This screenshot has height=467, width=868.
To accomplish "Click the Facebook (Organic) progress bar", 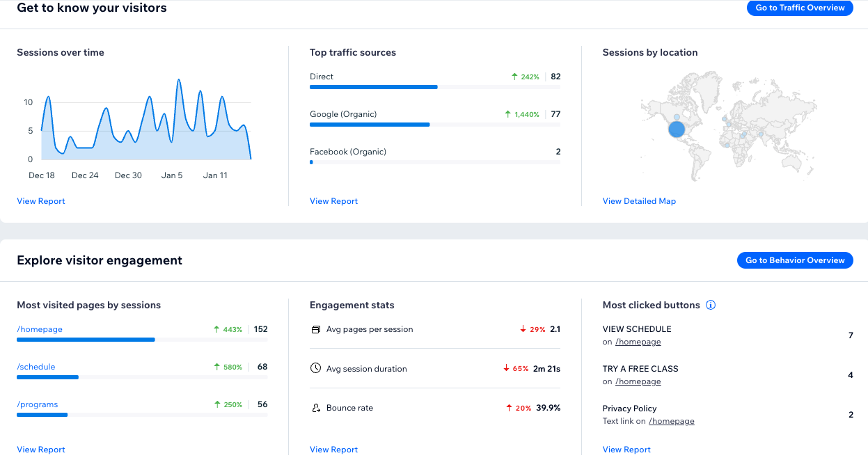I will click(435, 162).
